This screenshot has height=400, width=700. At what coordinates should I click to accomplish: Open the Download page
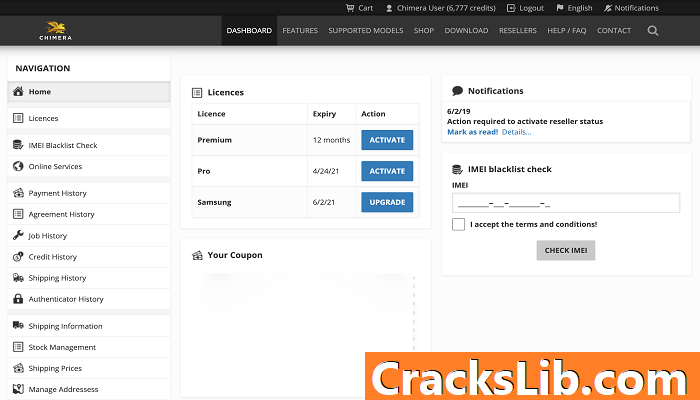(466, 30)
